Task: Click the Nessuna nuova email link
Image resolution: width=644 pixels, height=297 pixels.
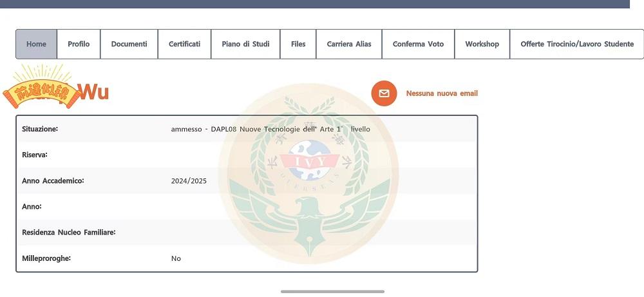Action: [442, 93]
